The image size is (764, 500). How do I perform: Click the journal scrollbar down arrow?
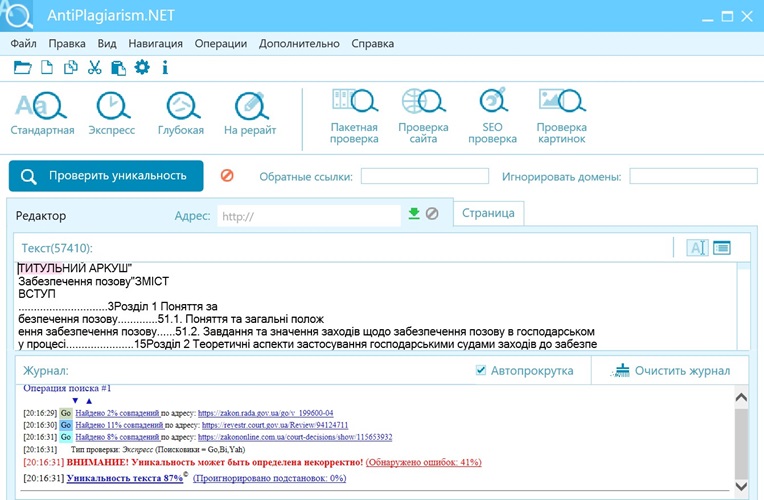pos(741,486)
